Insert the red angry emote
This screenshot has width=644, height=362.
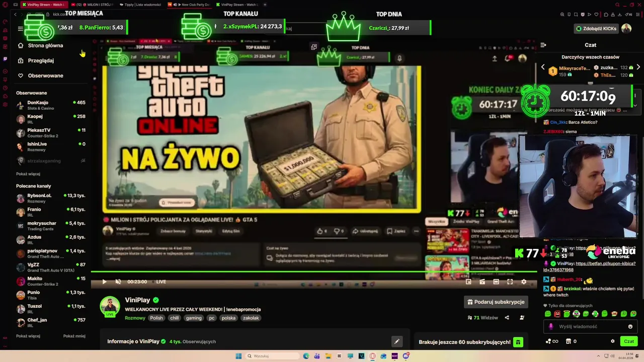click(557, 314)
